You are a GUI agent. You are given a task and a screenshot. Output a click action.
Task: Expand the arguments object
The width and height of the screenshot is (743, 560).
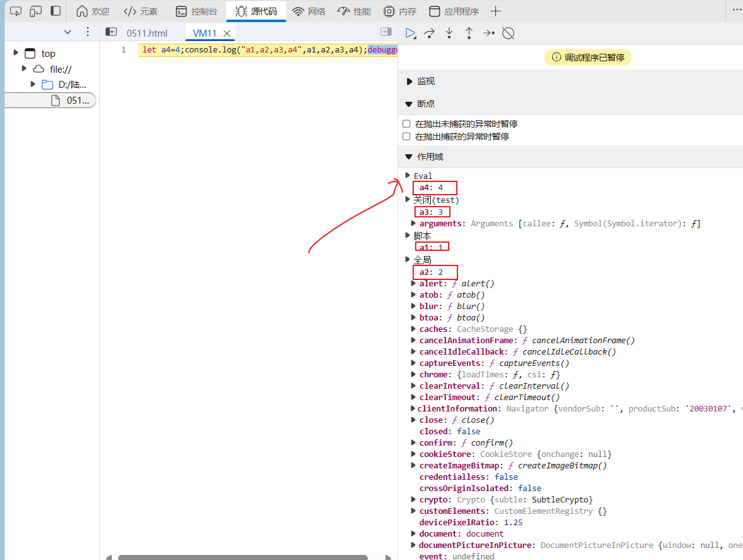(x=413, y=223)
